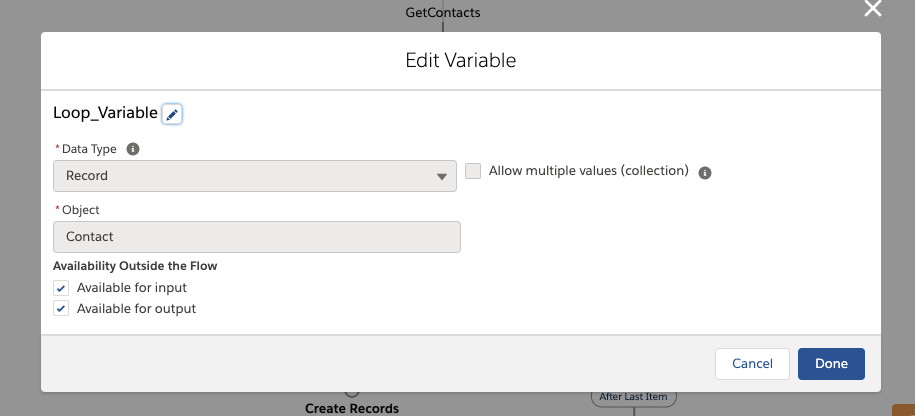Click the Object field label
Viewport: 915px width, 416px height.
tap(81, 210)
